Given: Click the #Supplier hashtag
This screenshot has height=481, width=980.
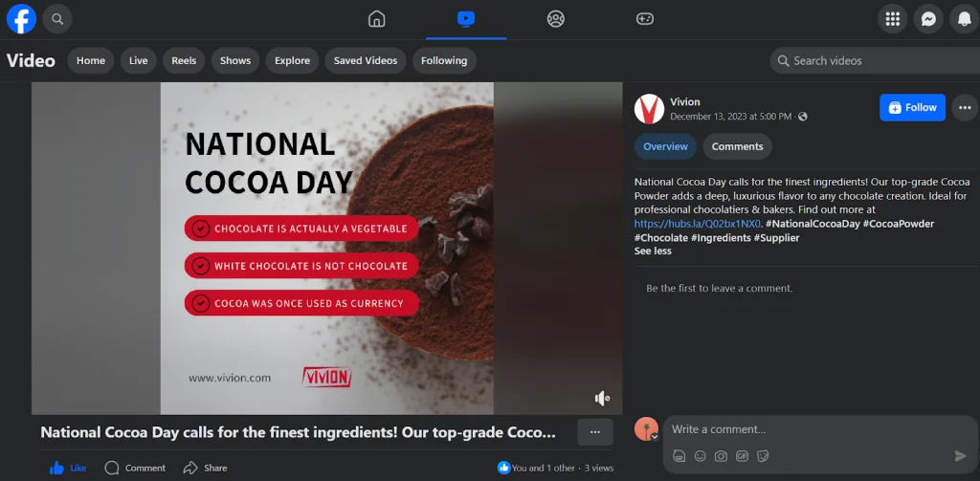Looking at the screenshot, I should click(777, 237).
